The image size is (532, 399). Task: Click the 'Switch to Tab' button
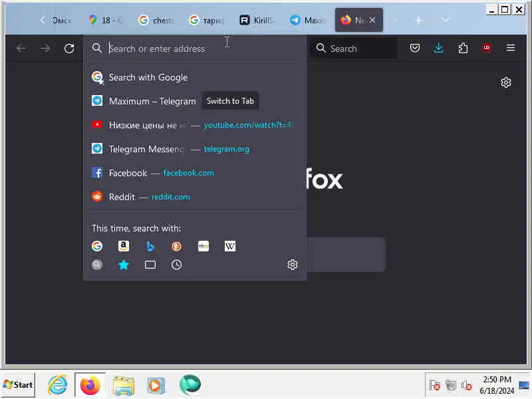[230, 101]
